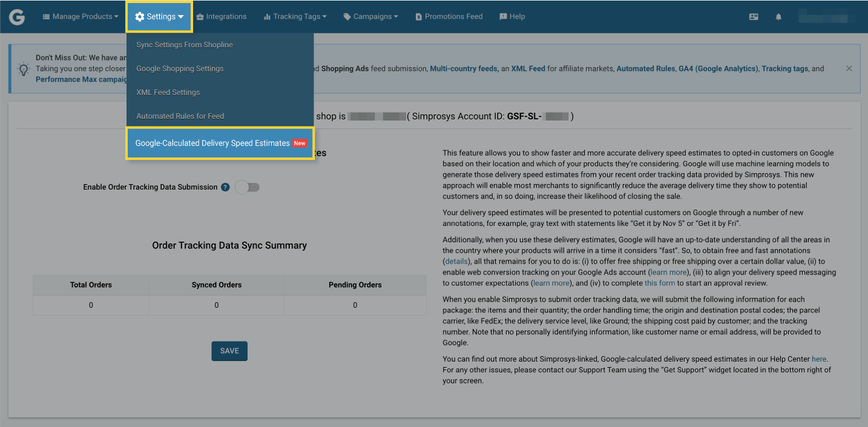Open the Promotions Feed page
Viewport: 868px width, 427px height.
tap(449, 17)
